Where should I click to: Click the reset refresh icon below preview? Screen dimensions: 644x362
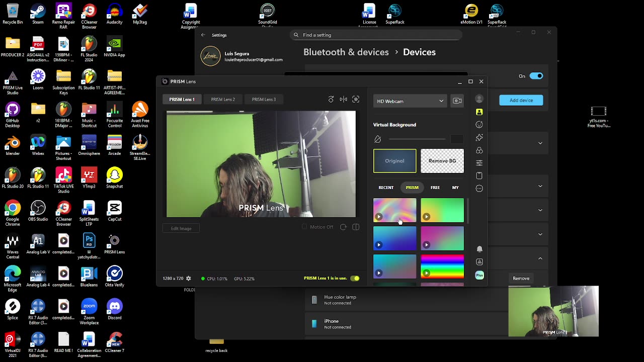[343, 227]
